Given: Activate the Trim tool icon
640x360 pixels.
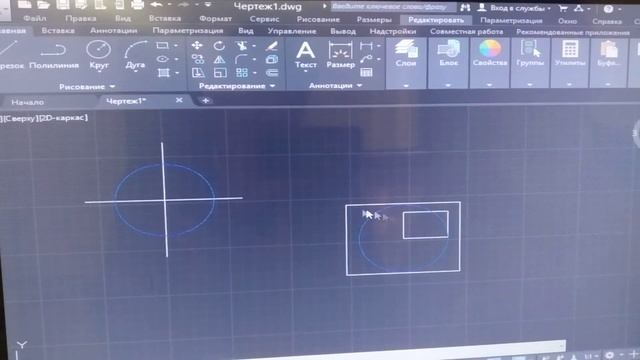Looking at the screenshot, I should point(241,46).
